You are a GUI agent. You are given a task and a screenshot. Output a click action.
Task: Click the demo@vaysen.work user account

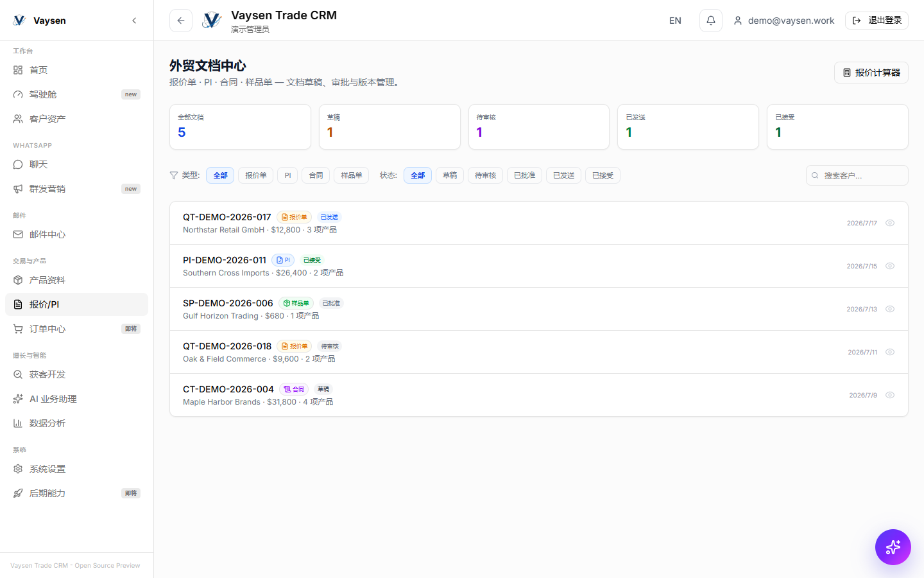(x=784, y=21)
